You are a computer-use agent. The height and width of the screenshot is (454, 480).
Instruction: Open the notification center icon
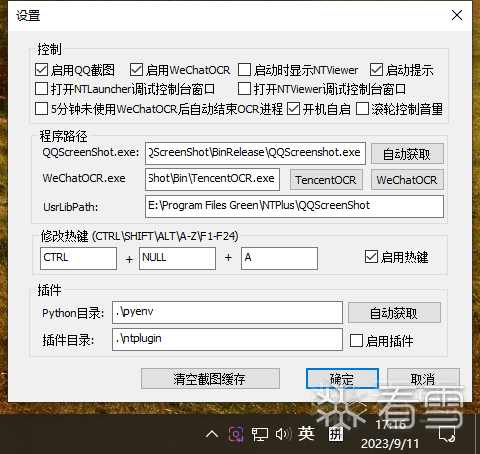[447, 434]
